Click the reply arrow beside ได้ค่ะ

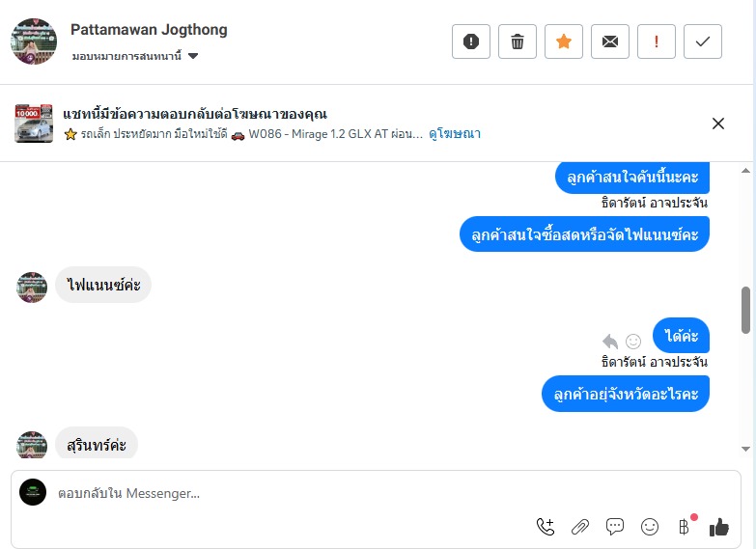point(610,341)
